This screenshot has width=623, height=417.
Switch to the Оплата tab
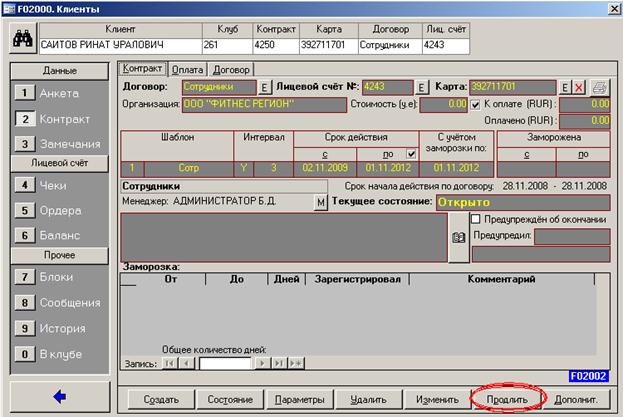(x=187, y=70)
